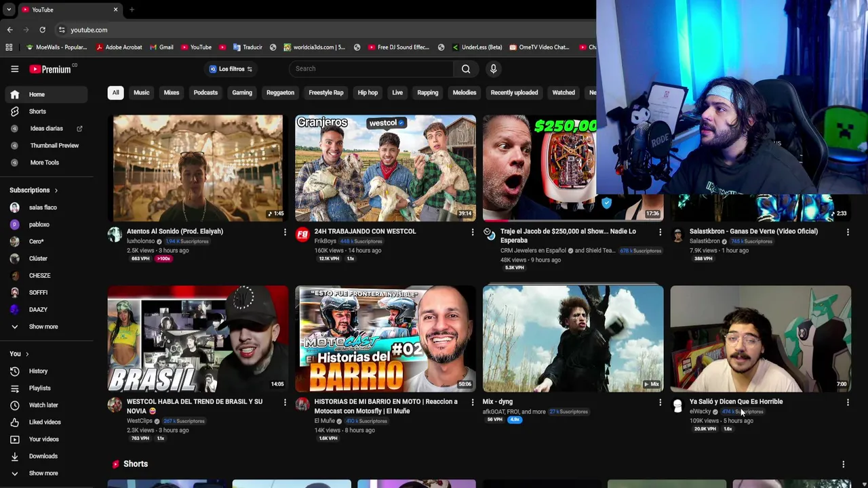Expand the Subscriptions section header
The width and height of the screenshot is (868, 488).
coord(34,190)
